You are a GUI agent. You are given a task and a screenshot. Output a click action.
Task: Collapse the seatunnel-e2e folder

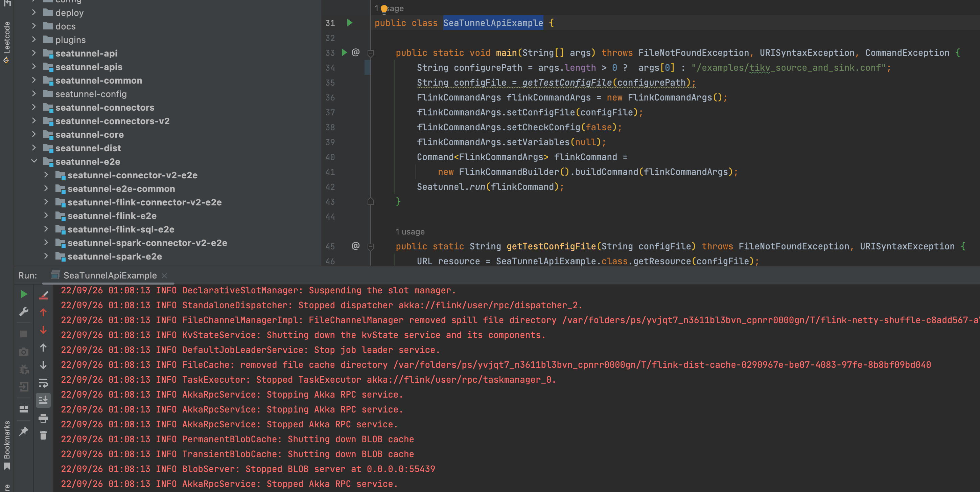click(34, 161)
